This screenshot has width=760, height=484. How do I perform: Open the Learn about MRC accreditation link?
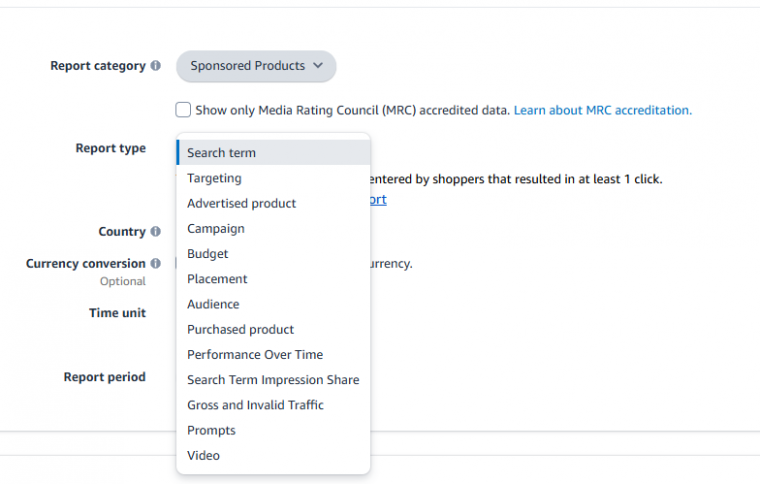602,110
